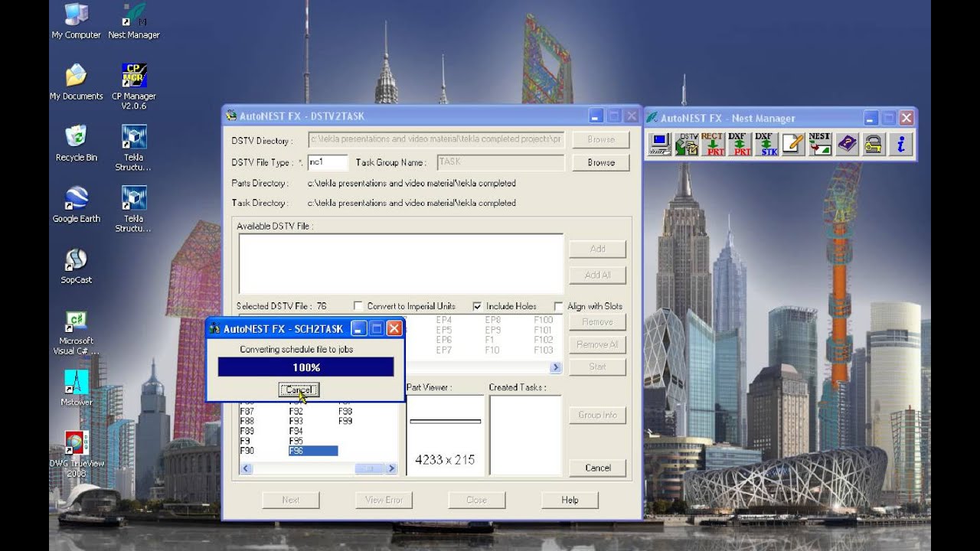Click the DSTV File Type input field

coord(328,162)
